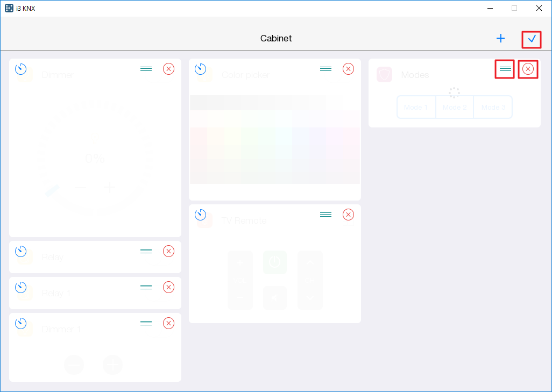
Task: Activate Mode 1 in the Modes widget
Action: pos(416,107)
